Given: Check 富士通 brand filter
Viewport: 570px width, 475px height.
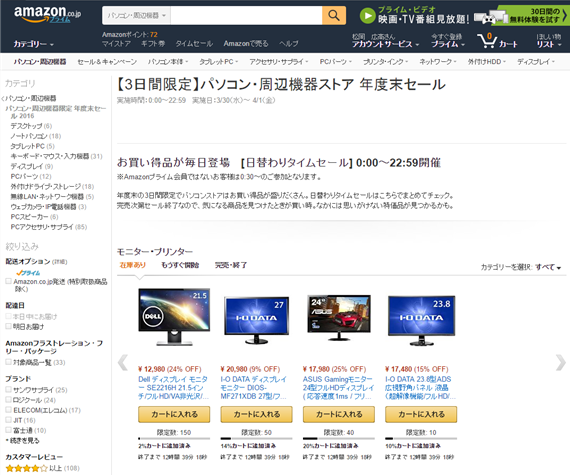Looking at the screenshot, I should pos(8,430).
